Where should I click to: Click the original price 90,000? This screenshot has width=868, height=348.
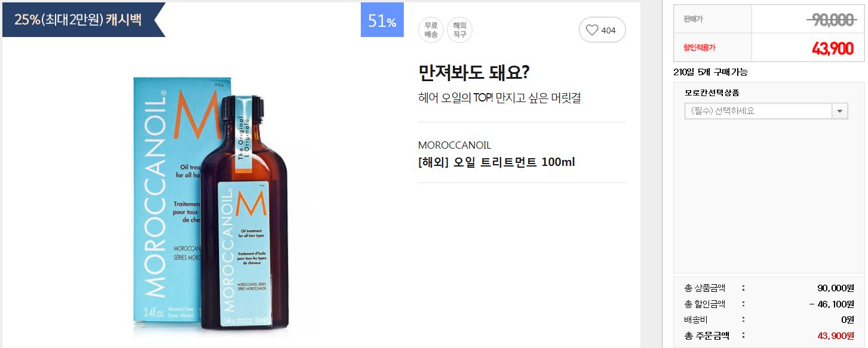[830, 20]
